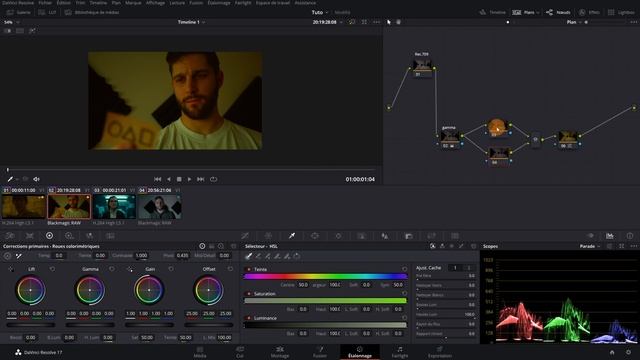Open the Lecture menu
Viewport: 640px width, 360px height.
click(x=177, y=3)
